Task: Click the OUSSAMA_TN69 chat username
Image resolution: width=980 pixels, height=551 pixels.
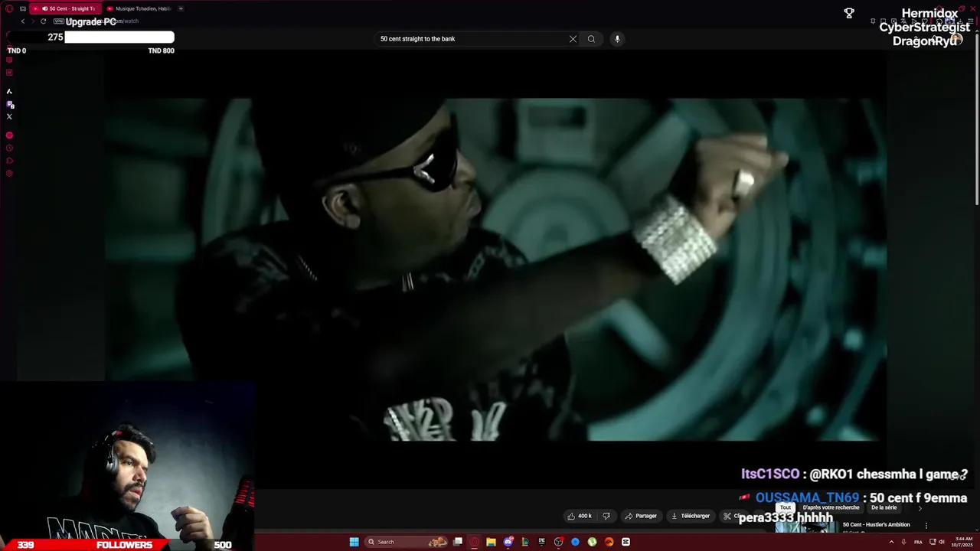Action: pyautogui.click(x=807, y=498)
